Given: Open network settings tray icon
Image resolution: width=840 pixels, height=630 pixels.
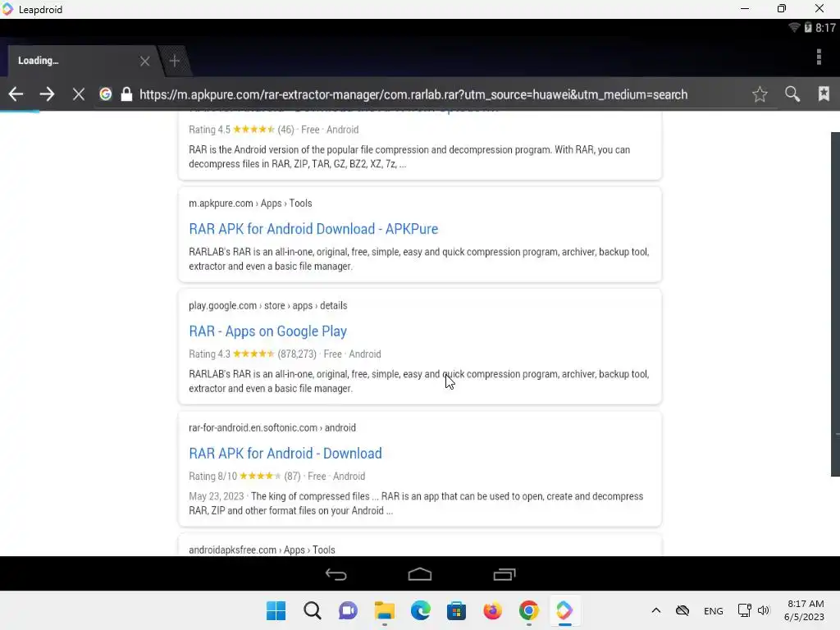Looking at the screenshot, I should tap(744, 610).
